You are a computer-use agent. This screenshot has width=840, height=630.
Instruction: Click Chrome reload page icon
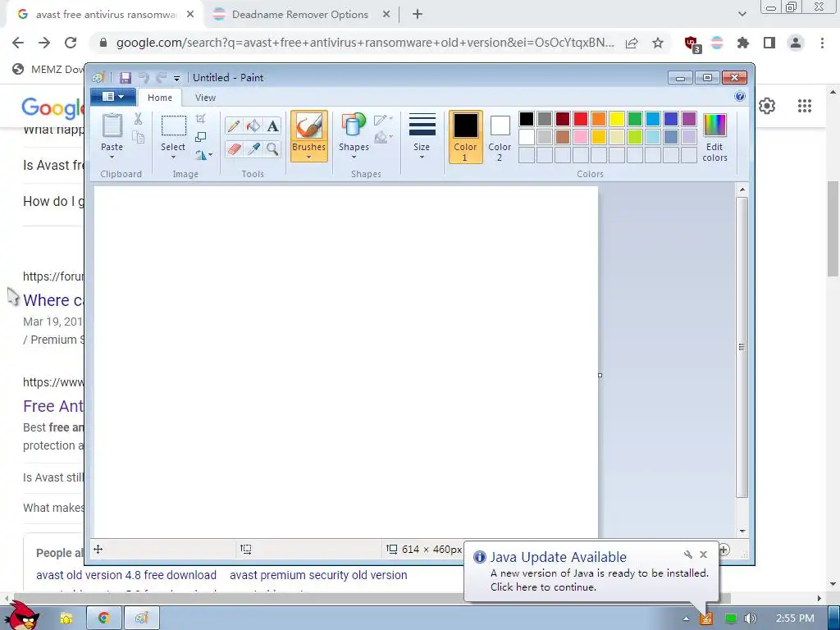(71, 43)
